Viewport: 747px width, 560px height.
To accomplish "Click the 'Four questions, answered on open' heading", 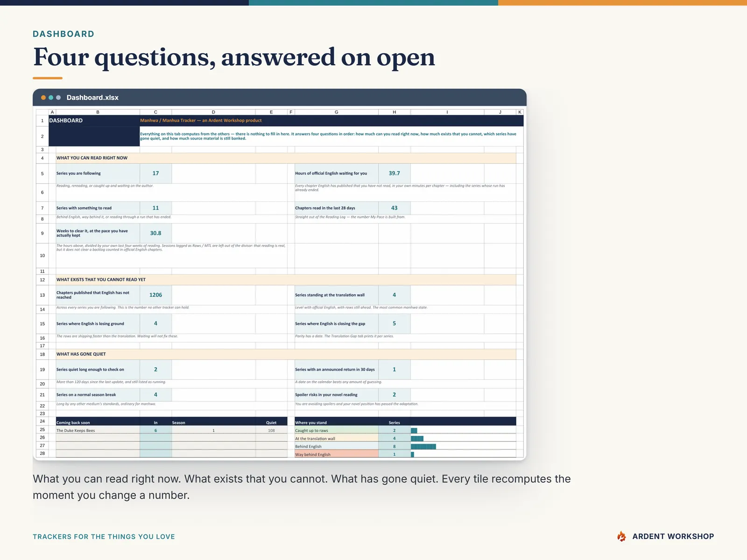I will 234,57.
